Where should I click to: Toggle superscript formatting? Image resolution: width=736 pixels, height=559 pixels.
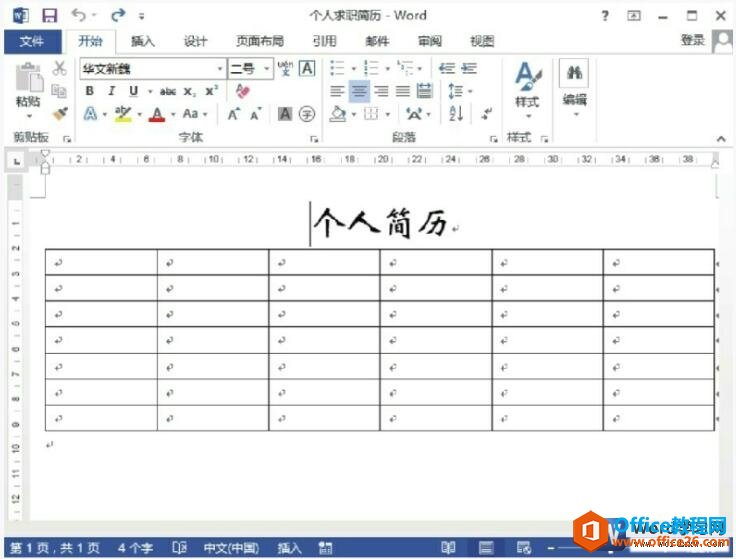211,91
